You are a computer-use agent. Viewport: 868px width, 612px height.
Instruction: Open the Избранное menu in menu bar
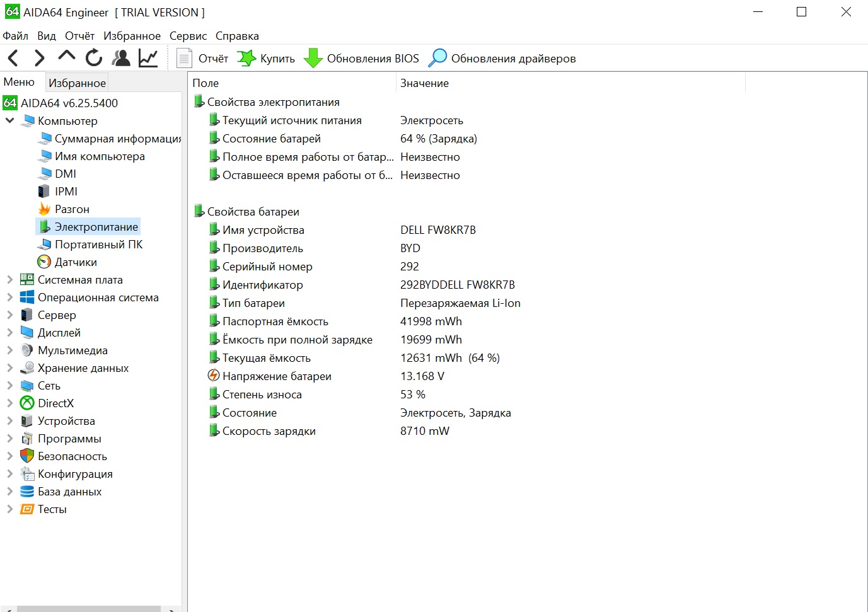point(132,36)
